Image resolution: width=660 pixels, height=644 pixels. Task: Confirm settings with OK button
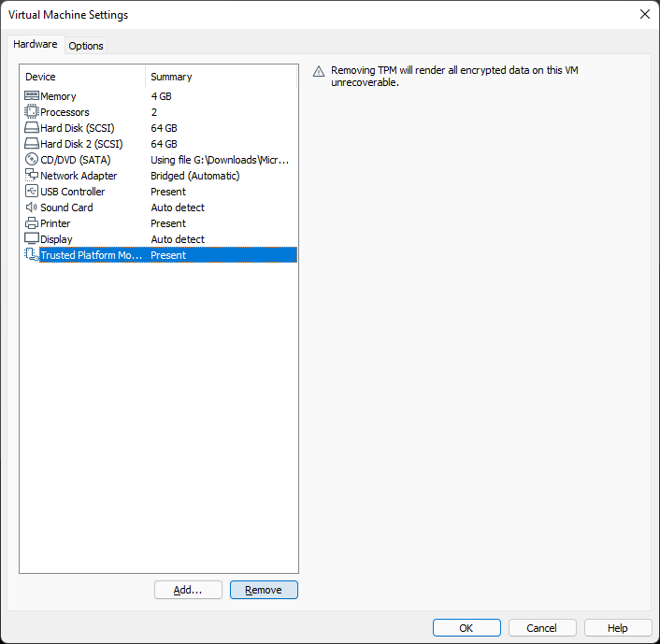tap(466, 628)
